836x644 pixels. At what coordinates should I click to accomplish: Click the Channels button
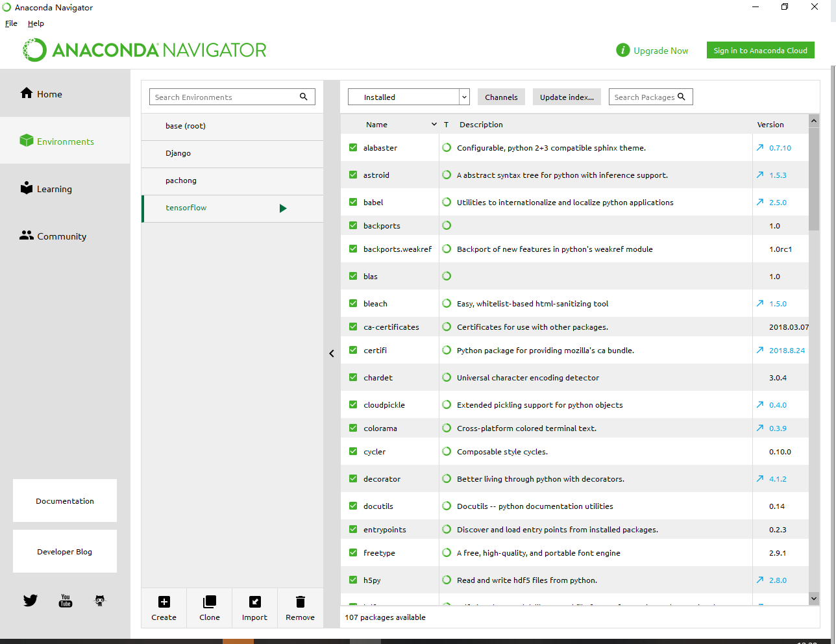coord(501,97)
